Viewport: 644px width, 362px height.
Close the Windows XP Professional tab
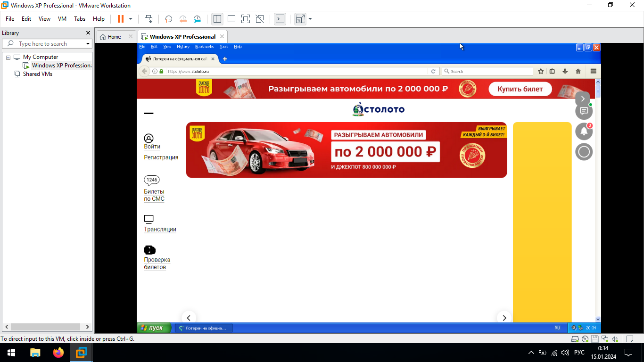222,36
